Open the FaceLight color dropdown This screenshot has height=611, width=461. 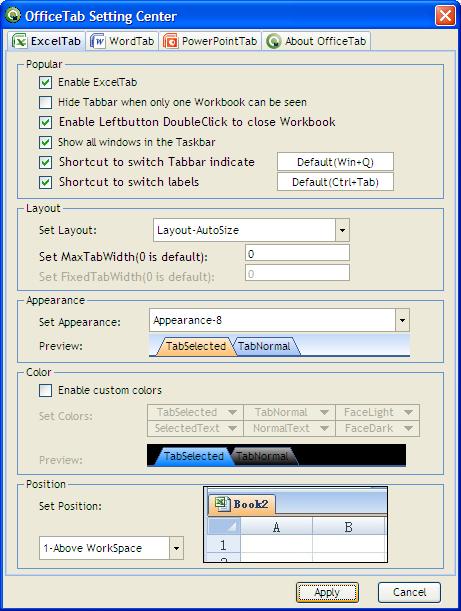pos(377,412)
